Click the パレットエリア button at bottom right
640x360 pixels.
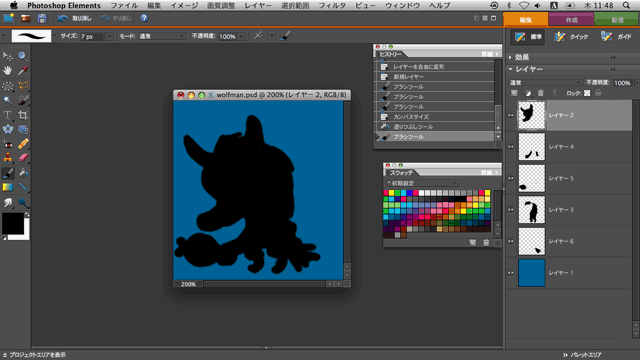point(582,355)
